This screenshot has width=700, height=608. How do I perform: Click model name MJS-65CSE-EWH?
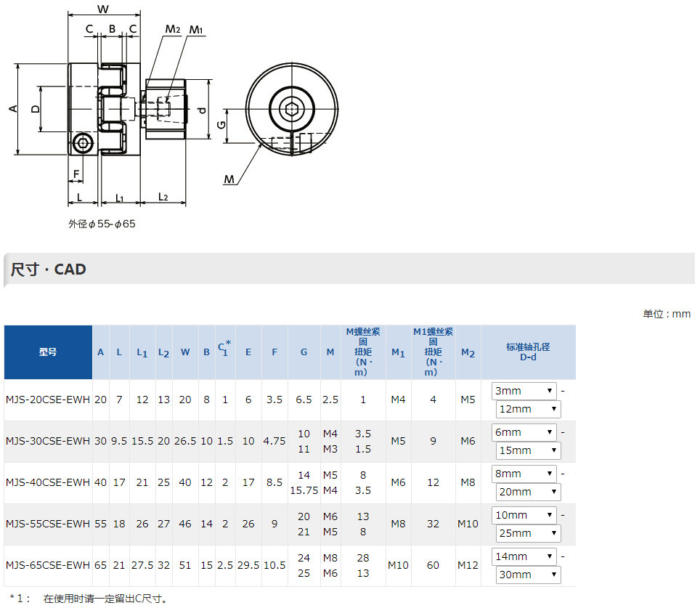coord(48,565)
